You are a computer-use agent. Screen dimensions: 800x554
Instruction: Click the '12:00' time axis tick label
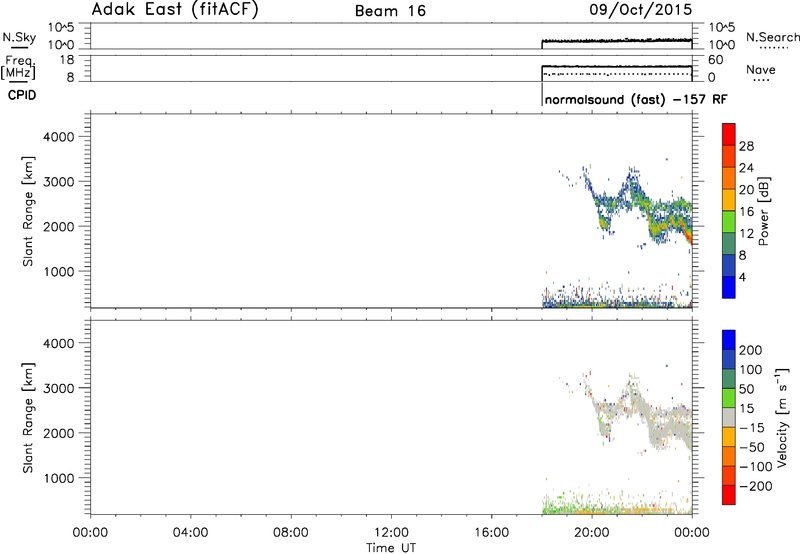391,533
